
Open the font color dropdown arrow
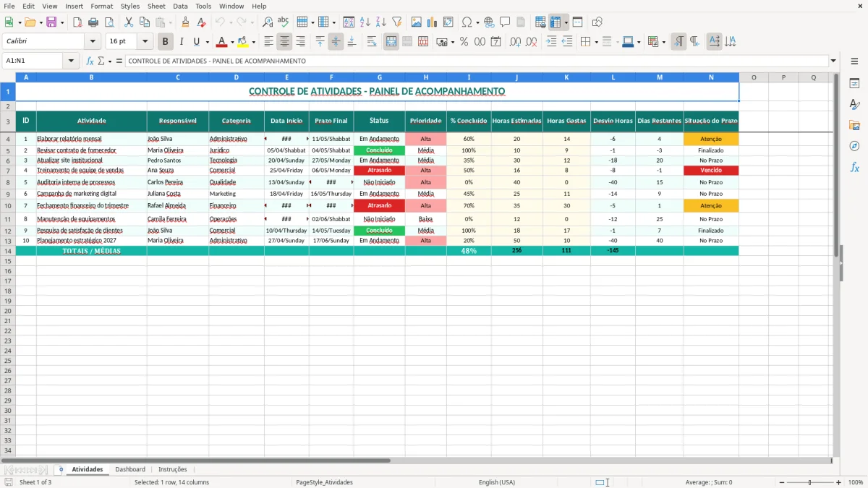(x=232, y=42)
